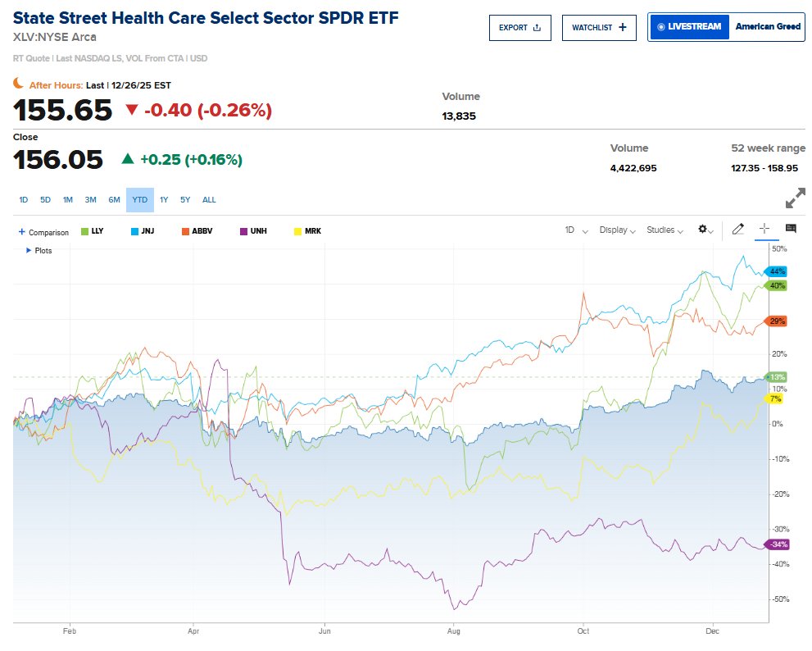Image resolution: width=812 pixels, height=651 pixels.
Task: Click the Export upload icon button
Action: tap(520, 27)
